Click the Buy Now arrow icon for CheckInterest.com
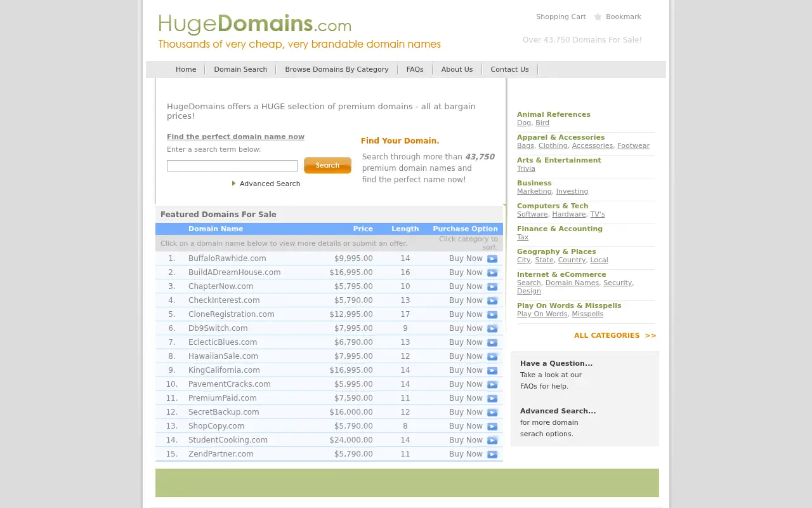This screenshot has height=508, width=812. 492,300
